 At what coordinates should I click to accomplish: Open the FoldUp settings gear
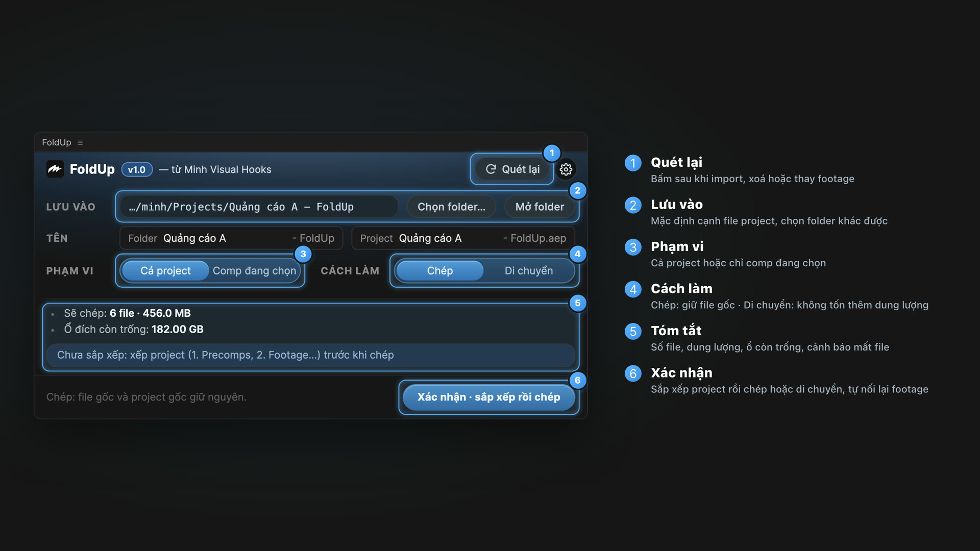[566, 169]
